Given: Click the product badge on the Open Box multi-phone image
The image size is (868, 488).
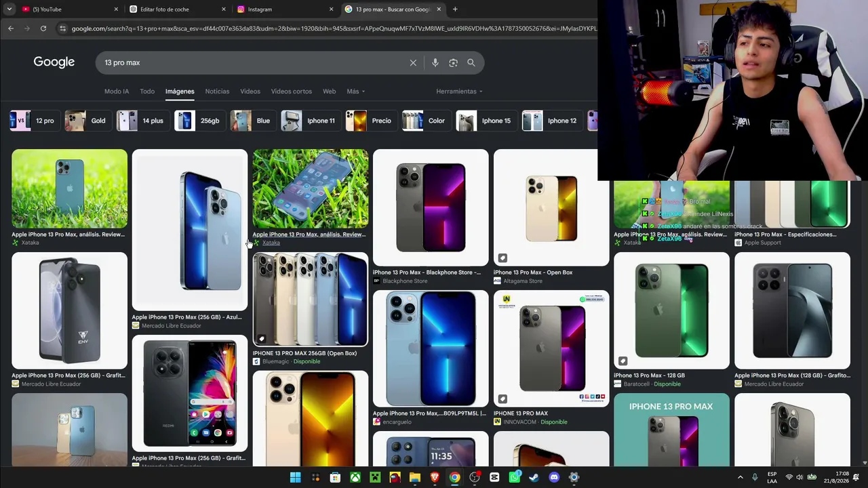Looking at the screenshot, I should point(262,339).
